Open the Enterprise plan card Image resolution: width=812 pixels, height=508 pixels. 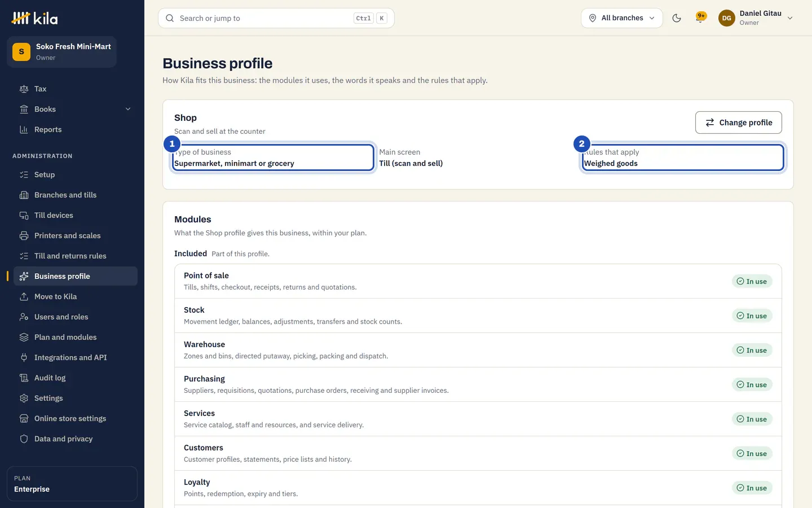pyautogui.click(x=72, y=484)
